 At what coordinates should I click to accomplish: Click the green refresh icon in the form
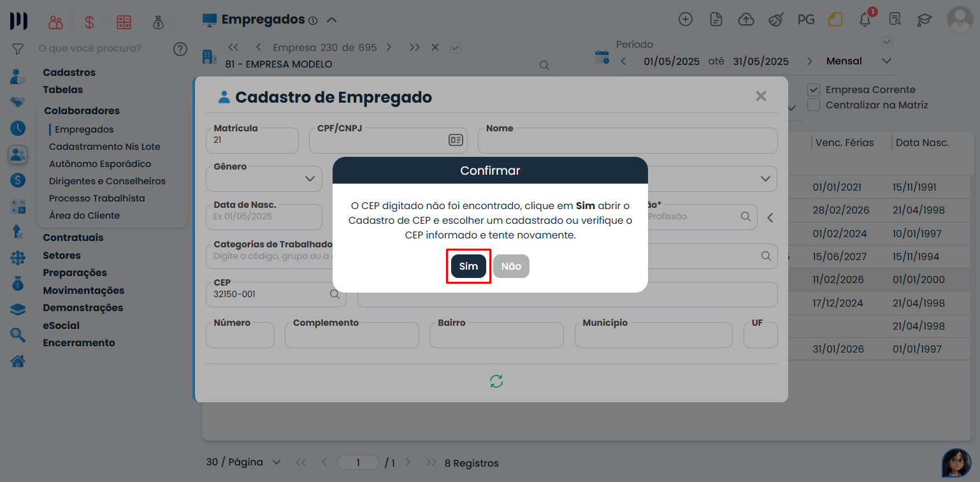[x=496, y=381]
